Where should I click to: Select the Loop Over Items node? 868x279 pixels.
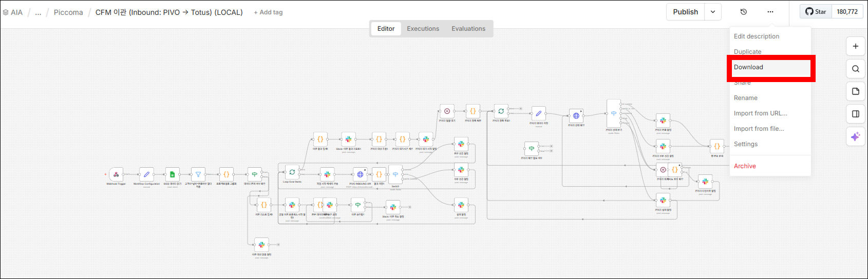[292, 172]
